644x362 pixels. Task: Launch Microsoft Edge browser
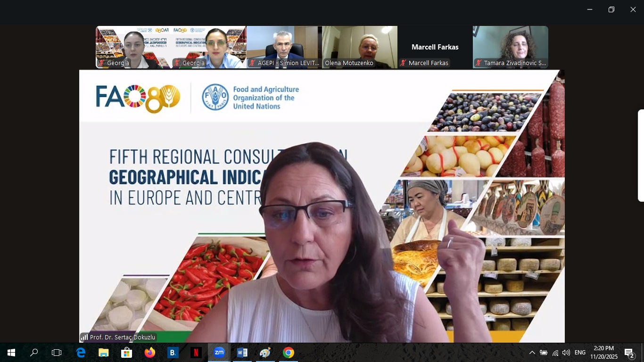tap(81, 353)
